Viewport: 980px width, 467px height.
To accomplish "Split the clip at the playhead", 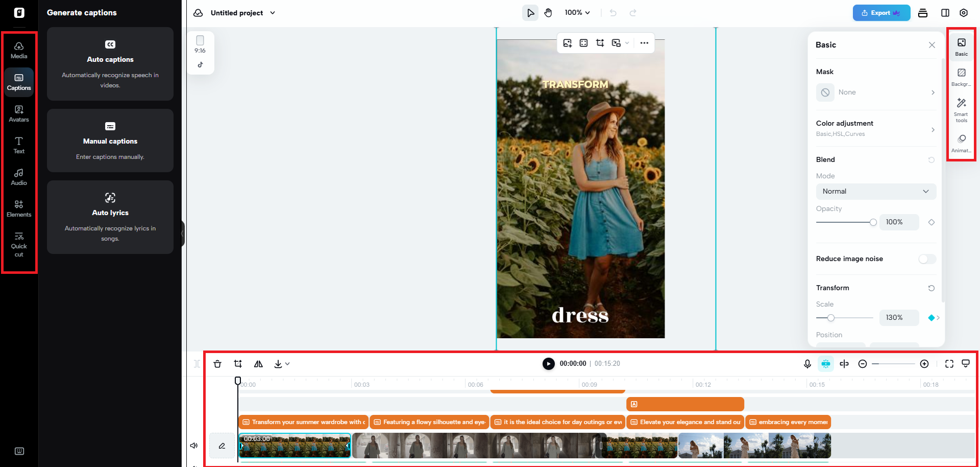I will click(844, 364).
